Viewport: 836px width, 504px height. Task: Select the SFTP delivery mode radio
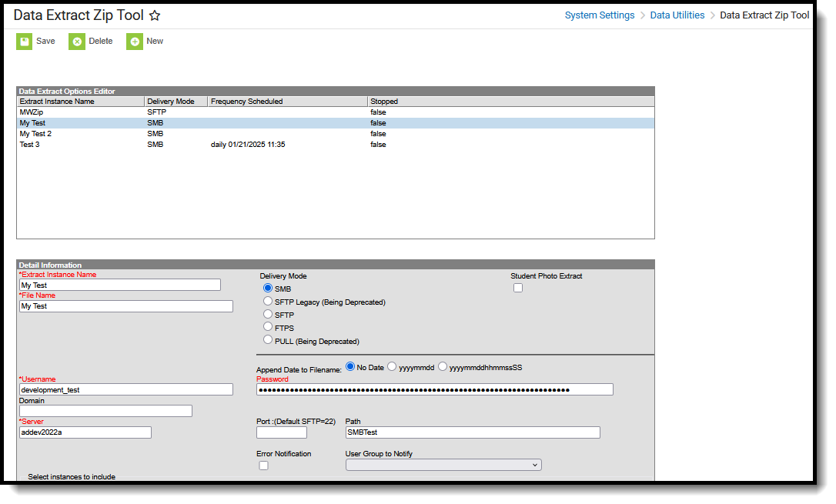[x=268, y=314]
